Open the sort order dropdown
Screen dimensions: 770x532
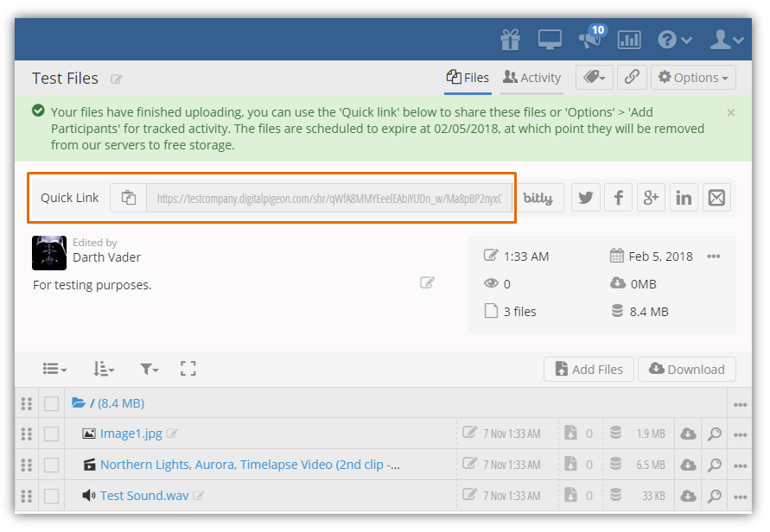tap(104, 369)
